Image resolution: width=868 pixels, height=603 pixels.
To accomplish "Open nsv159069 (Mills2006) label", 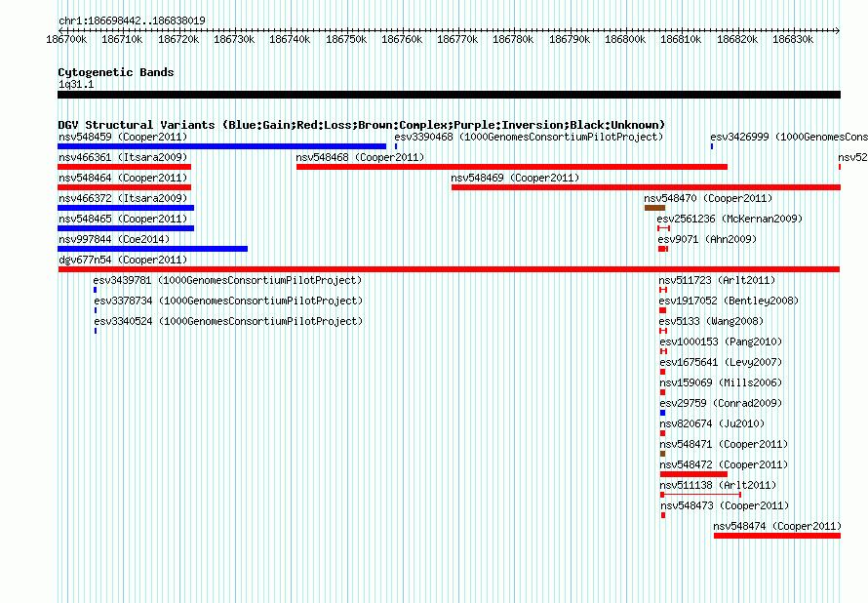I will coord(721,382).
